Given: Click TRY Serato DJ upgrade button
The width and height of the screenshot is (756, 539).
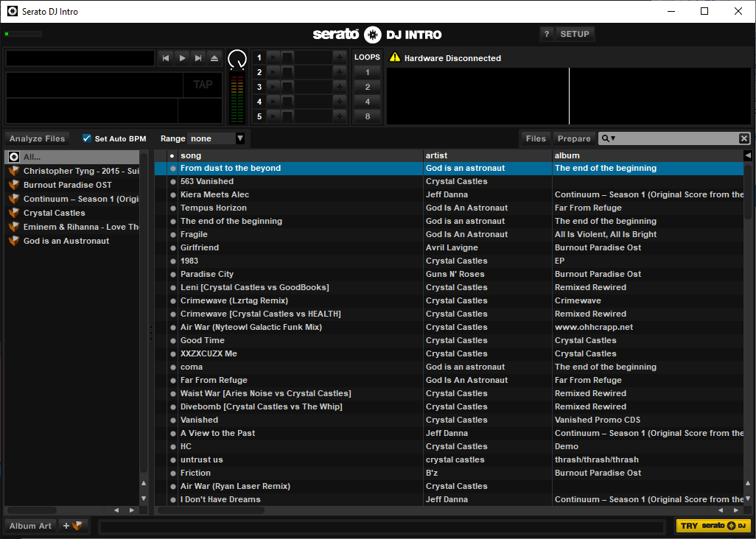Looking at the screenshot, I should click(x=713, y=526).
